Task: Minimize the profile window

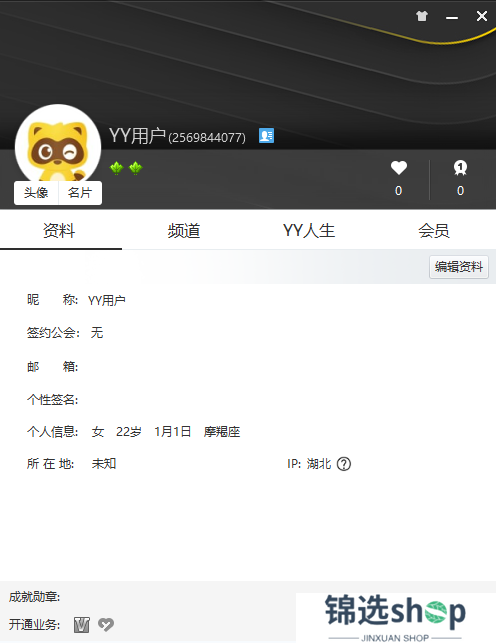Action: click(x=452, y=17)
